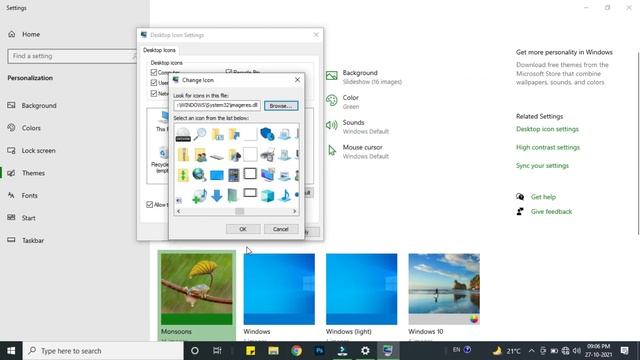Open the Action Center notification icon
Image resolution: width=640 pixels, height=360 pixels.
coord(624,351)
